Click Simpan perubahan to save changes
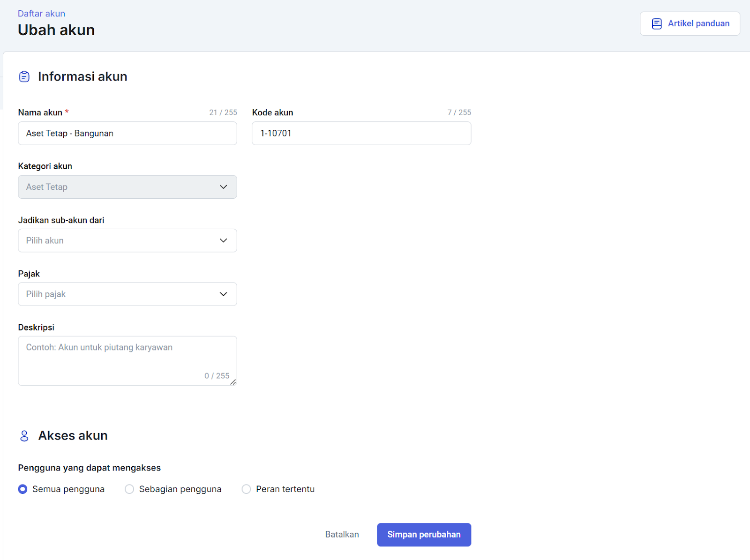Image resolution: width=750 pixels, height=560 pixels. pos(424,535)
